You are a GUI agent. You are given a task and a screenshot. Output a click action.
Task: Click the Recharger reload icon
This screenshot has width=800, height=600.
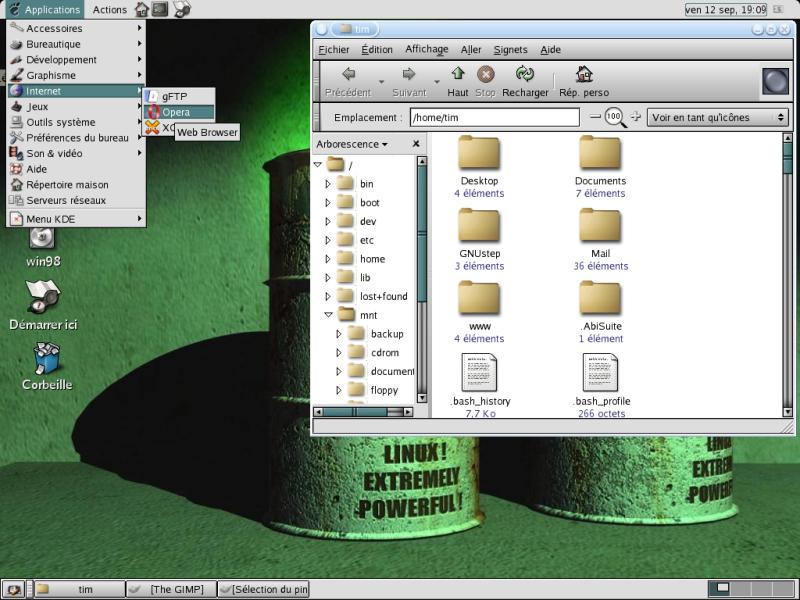click(524, 75)
